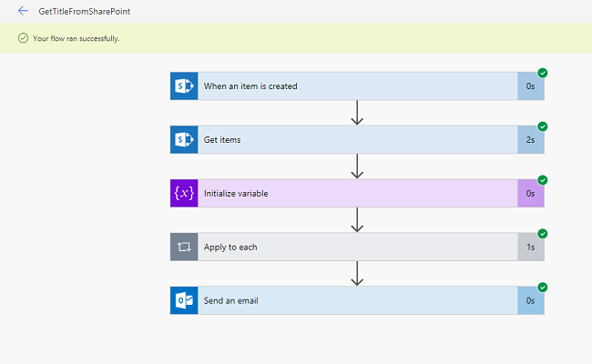Click the green checkmark on Send an email
592x364 pixels.
pos(543,287)
